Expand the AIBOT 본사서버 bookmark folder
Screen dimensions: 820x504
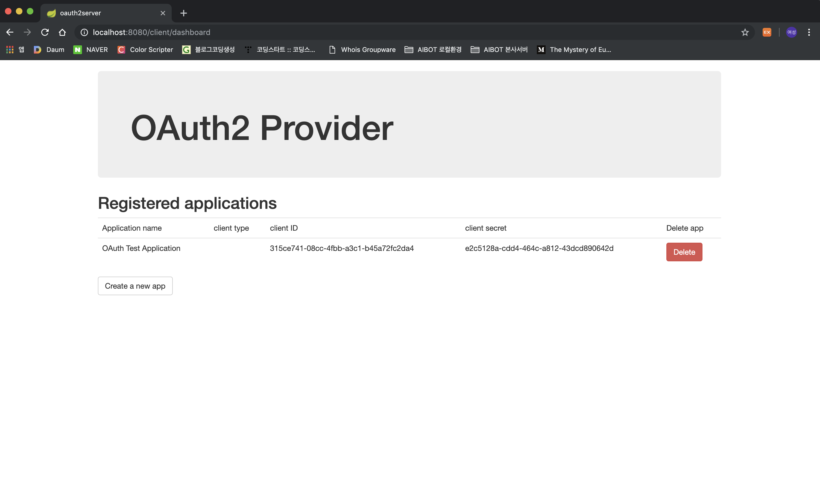coord(499,50)
